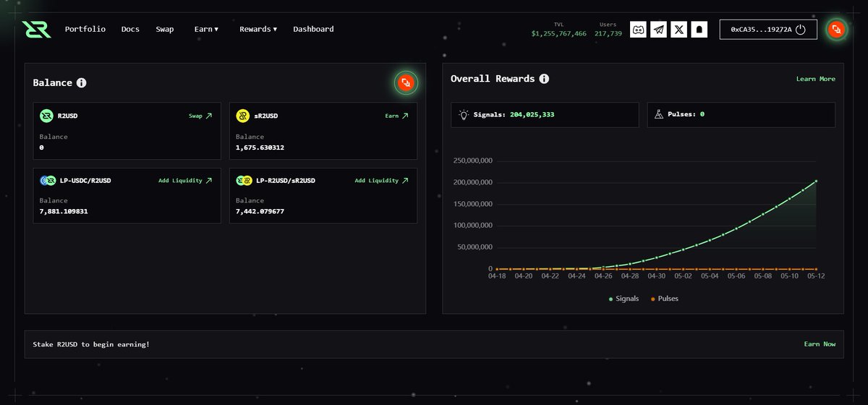Click arrow icon on LP-R2USD/sR2USD Add Liquidity
The width and height of the screenshot is (868, 405).
coord(405,181)
